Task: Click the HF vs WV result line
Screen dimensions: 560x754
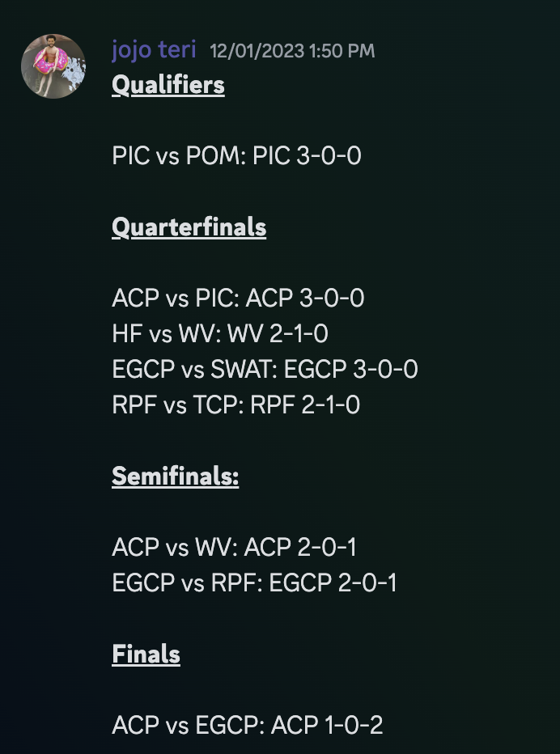Action: (220, 334)
